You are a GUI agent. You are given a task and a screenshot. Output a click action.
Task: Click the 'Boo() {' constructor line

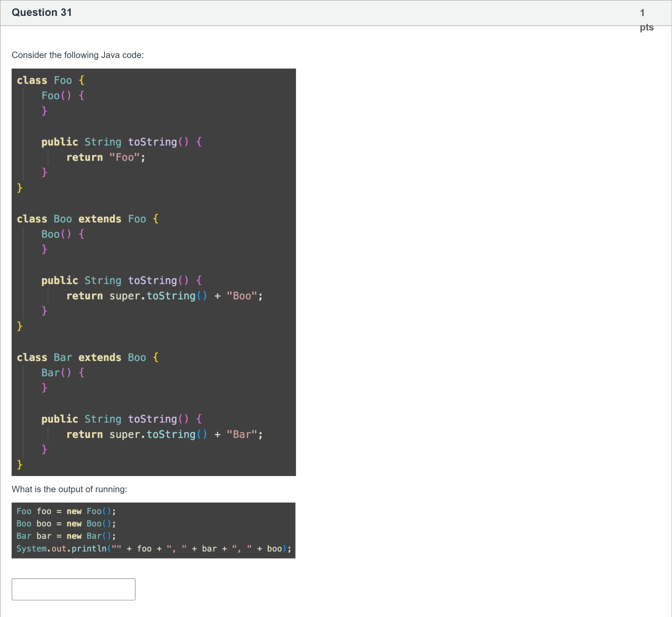[63, 234]
